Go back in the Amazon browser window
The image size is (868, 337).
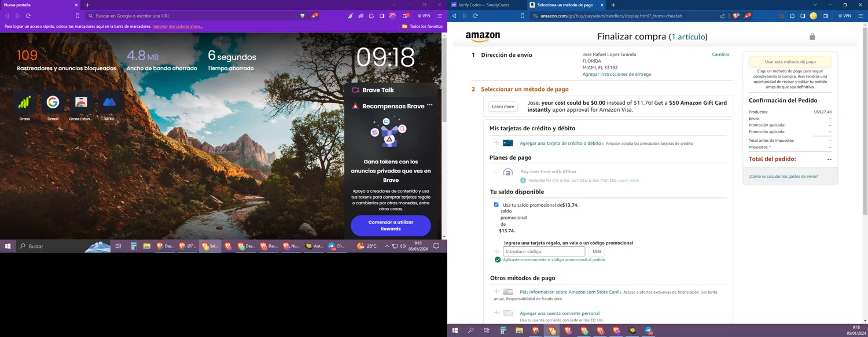[454, 16]
